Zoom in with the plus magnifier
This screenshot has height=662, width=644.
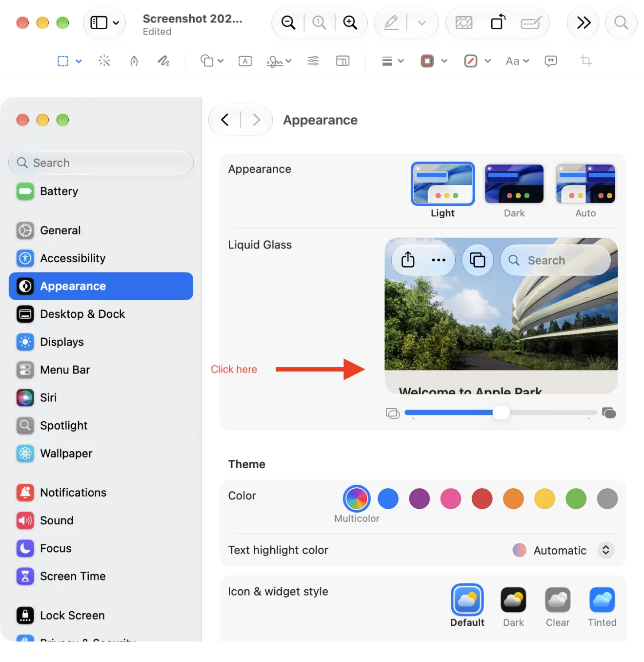pos(350,22)
